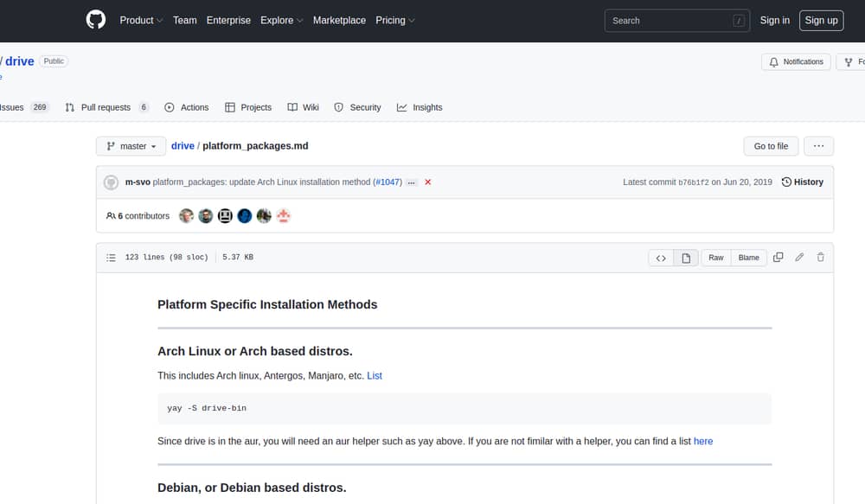Open the Security tab
The height and width of the screenshot is (504, 865).
click(x=357, y=107)
